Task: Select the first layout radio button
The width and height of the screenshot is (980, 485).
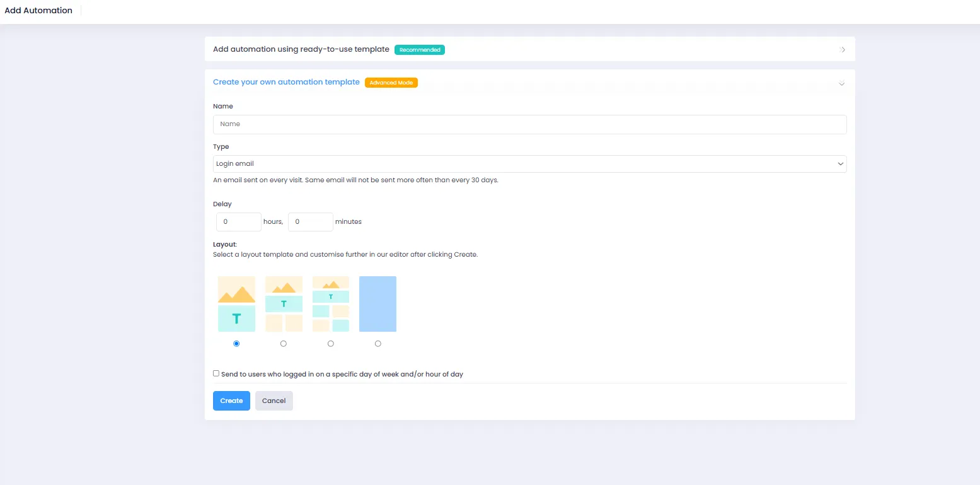Action: (236, 344)
